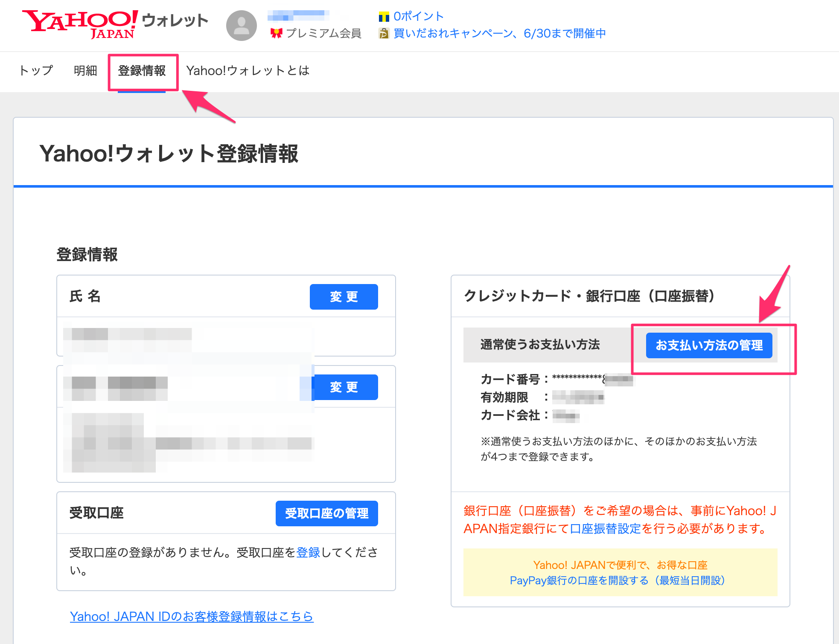This screenshot has height=644, width=839.
Task: Open the 0ポイント link
Action: (x=419, y=16)
